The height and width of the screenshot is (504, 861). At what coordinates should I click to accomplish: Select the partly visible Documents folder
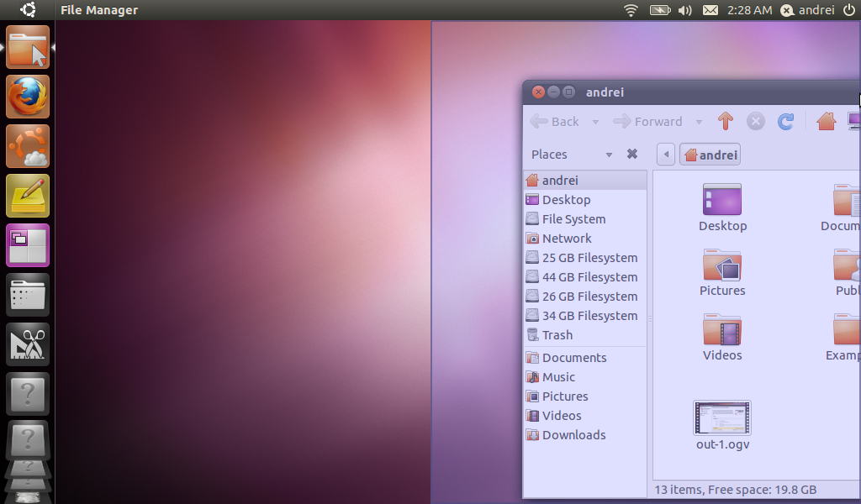coord(846,200)
